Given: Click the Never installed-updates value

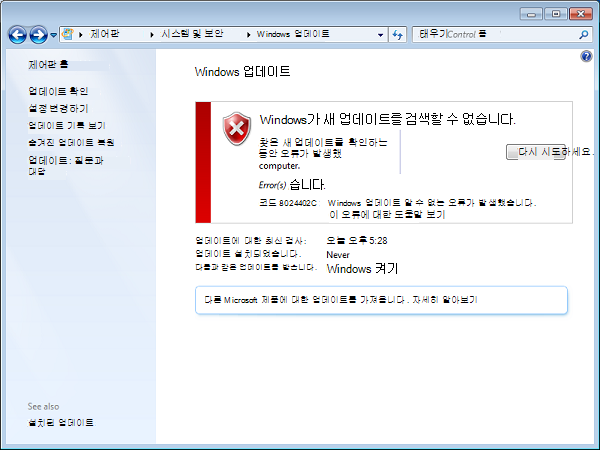Looking at the screenshot, I should click(338, 255).
